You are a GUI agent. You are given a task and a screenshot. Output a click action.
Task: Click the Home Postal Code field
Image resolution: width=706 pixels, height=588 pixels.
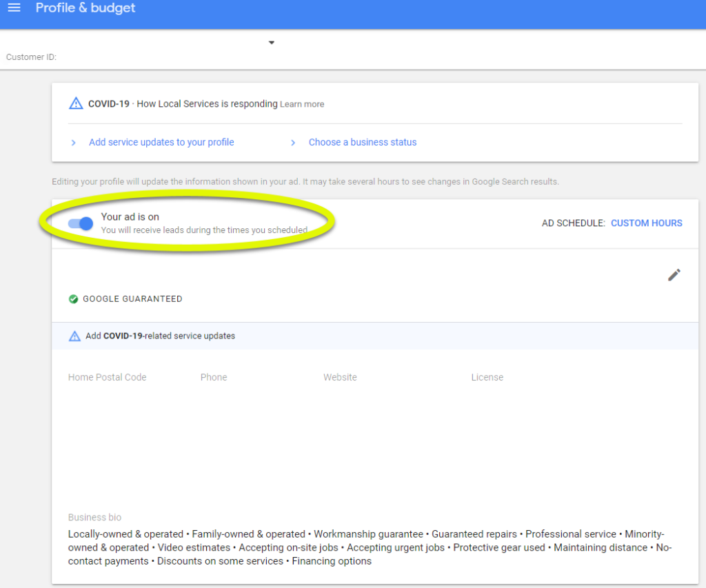point(107,377)
